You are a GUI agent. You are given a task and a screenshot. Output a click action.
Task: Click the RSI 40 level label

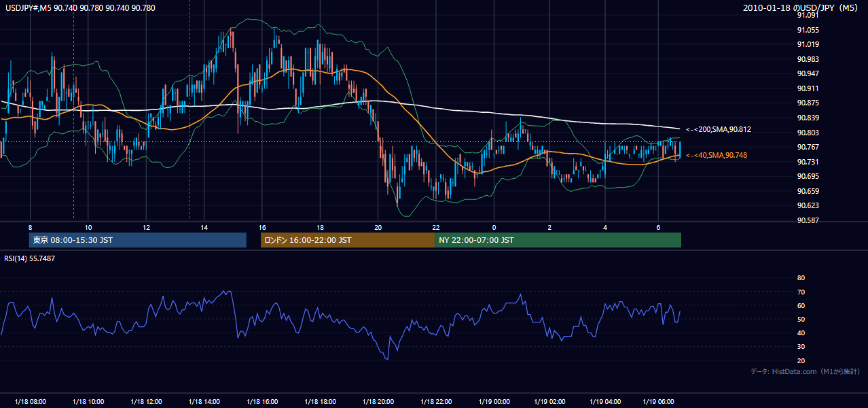pyautogui.click(x=801, y=333)
